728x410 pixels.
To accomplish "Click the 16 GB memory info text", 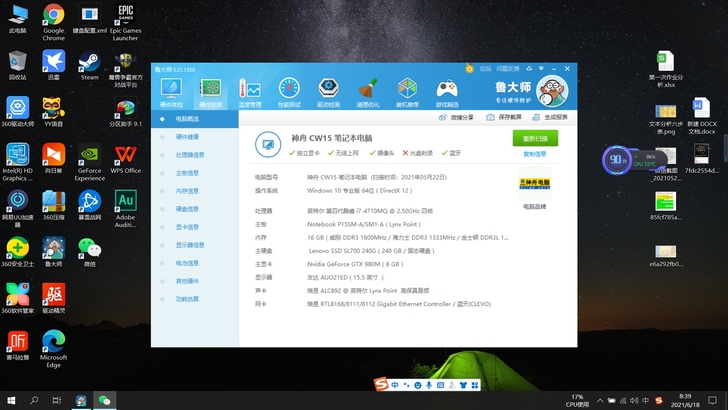I will coord(408,238).
